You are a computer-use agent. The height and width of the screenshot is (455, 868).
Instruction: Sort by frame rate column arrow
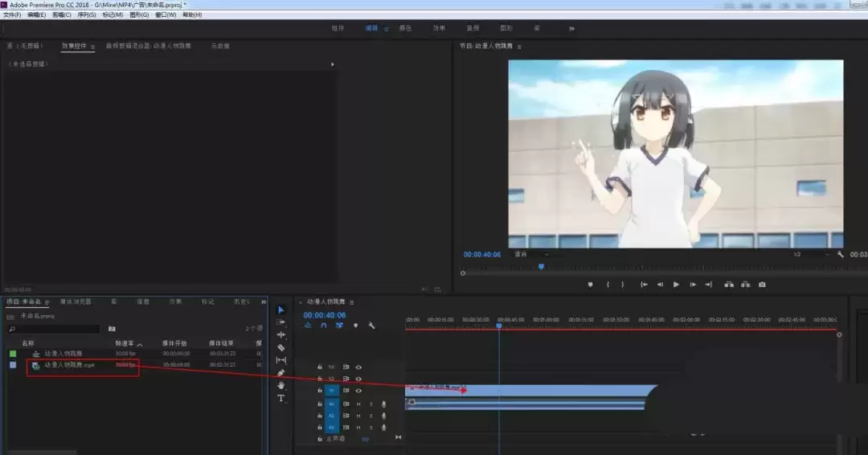click(x=140, y=344)
